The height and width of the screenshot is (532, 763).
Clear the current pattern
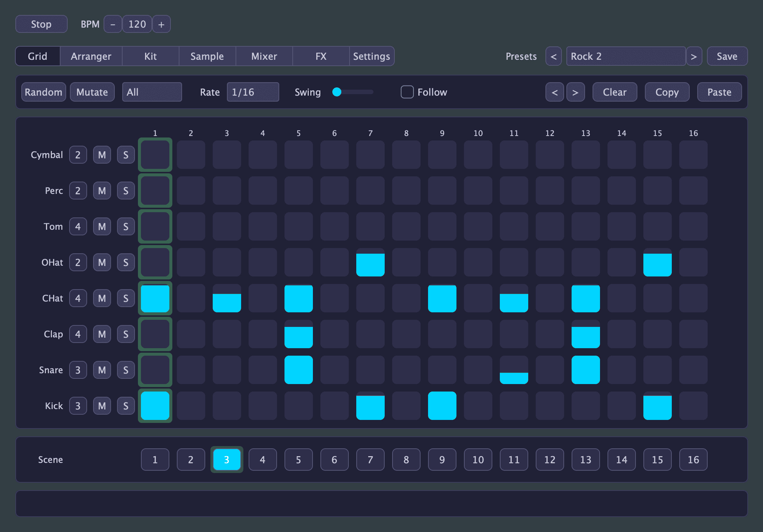(x=615, y=92)
